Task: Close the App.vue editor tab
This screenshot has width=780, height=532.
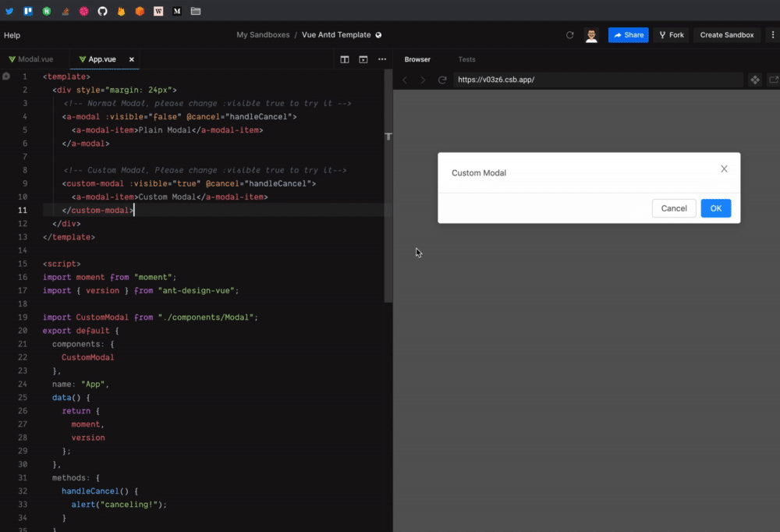Action: tap(132, 59)
